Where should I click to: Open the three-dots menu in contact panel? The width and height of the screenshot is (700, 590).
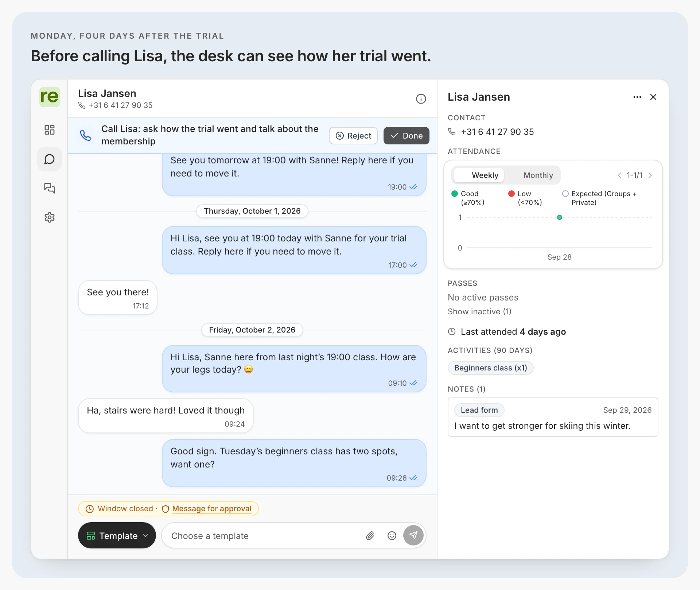tap(637, 97)
